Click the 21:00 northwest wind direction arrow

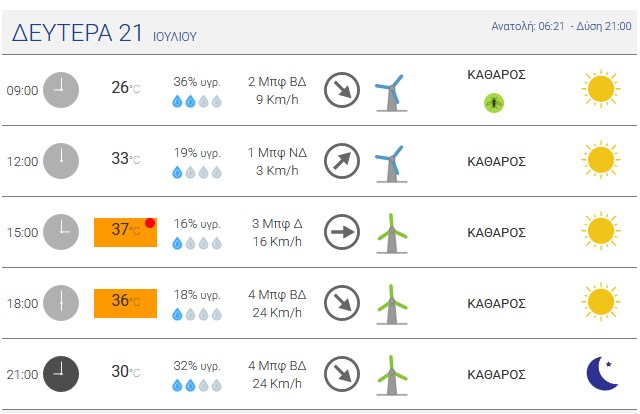(342, 374)
